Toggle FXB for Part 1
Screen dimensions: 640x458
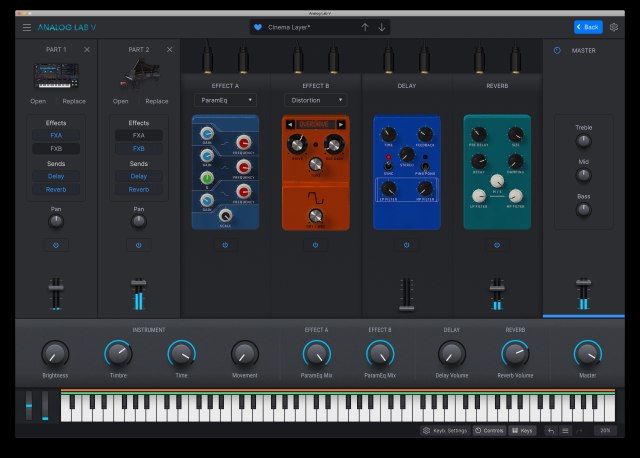(56, 149)
